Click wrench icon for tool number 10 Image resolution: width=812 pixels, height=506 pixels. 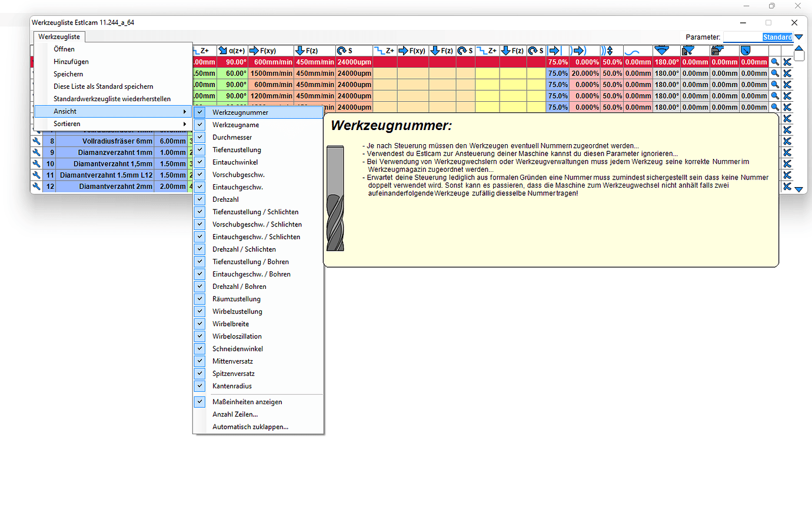click(x=36, y=164)
